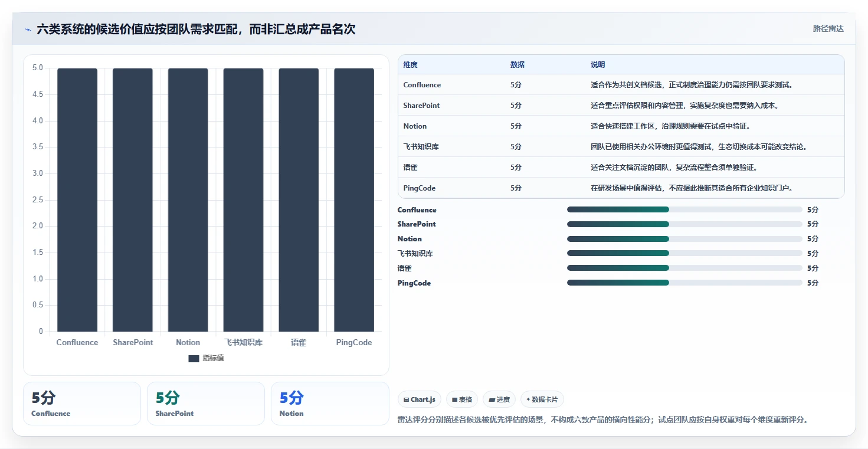Toggle the 指标值 legend color box
The width and height of the screenshot is (868, 449).
[x=194, y=359]
